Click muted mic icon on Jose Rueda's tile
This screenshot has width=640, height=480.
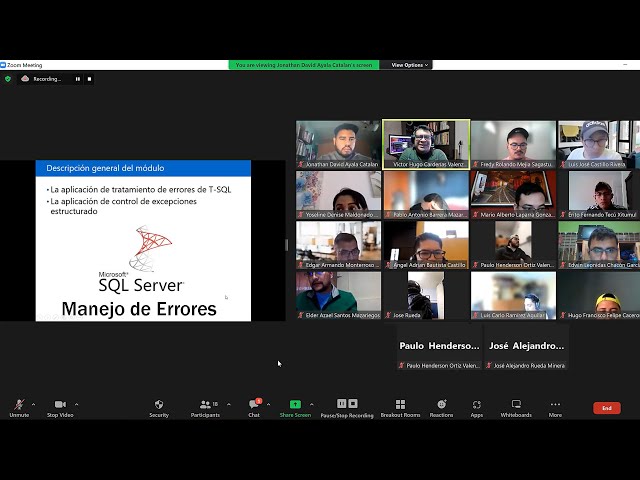click(x=389, y=316)
